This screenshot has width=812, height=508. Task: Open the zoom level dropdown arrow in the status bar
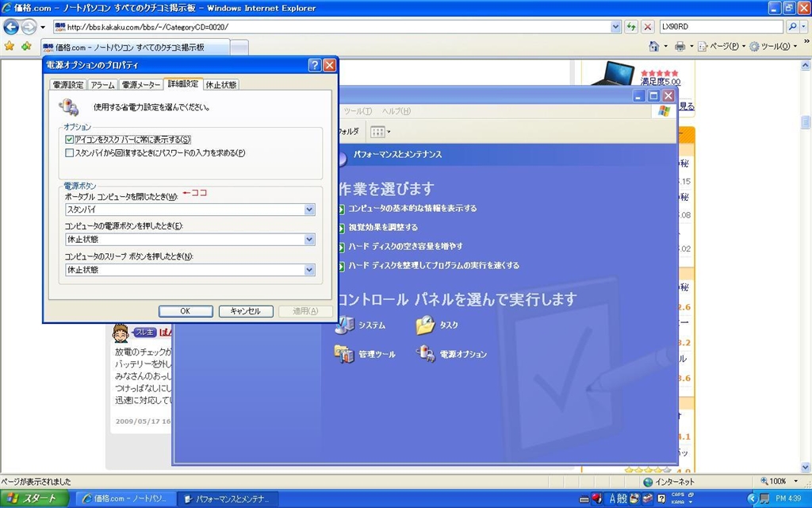[796, 481]
